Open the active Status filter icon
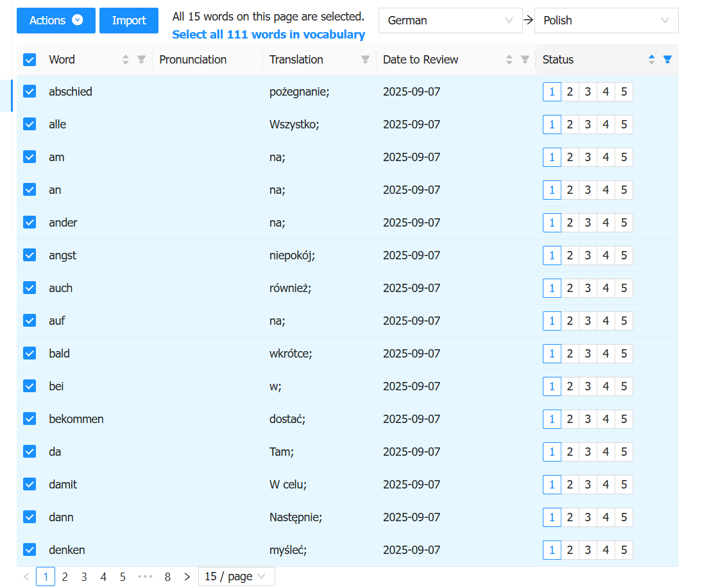The image size is (707, 588). (x=667, y=60)
